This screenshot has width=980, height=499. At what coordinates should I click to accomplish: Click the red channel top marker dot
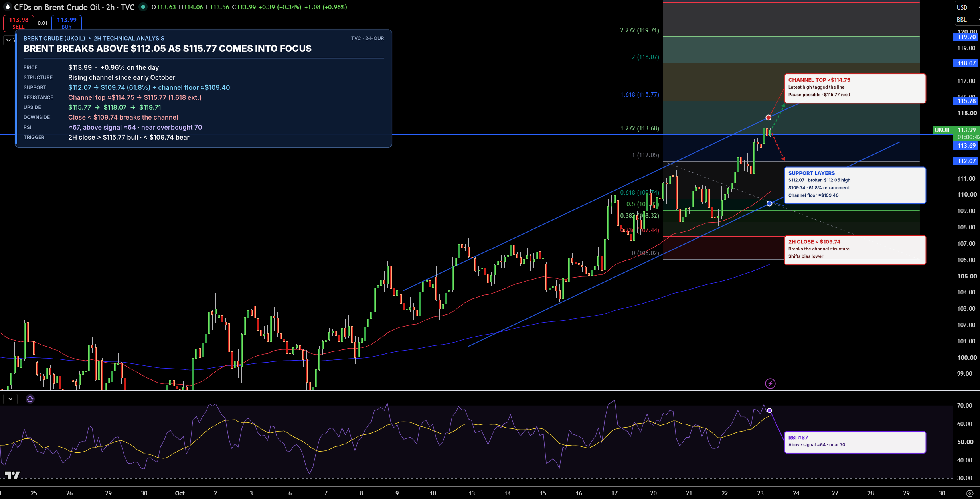[769, 118]
